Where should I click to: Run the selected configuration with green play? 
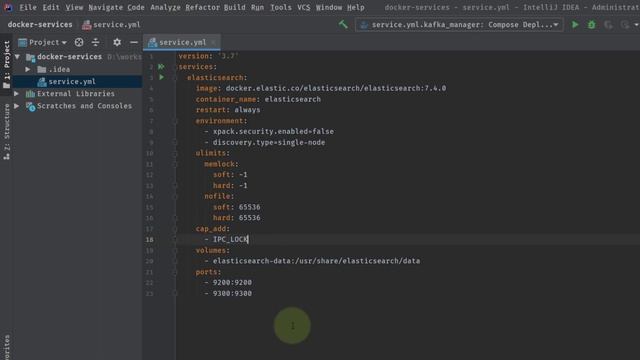tap(575, 24)
